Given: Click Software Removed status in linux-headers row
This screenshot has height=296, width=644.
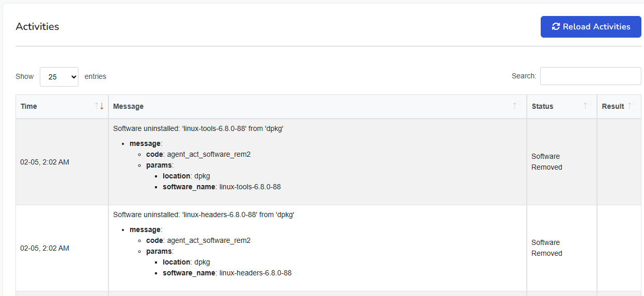Looking at the screenshot, I should tap(546, 248).
